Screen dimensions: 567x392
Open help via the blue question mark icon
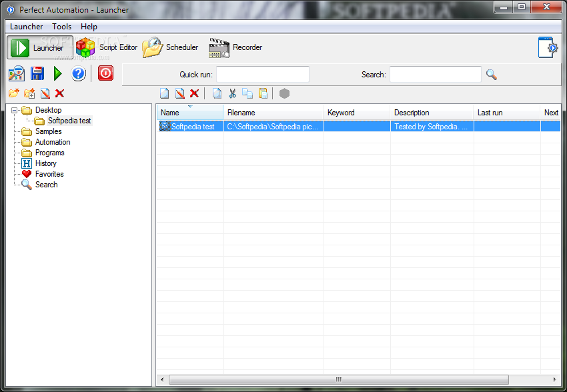pyautogui.click(x=78, y=73)
